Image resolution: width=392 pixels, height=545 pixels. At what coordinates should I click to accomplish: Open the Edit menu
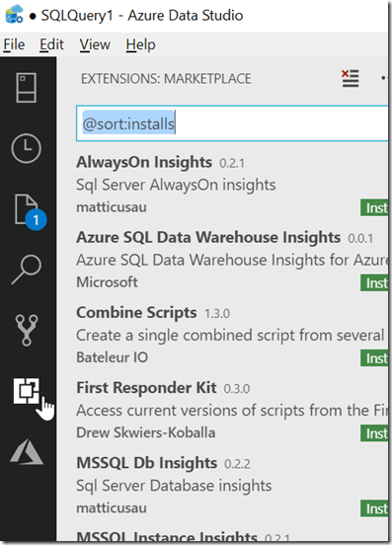tap(51, 44)
